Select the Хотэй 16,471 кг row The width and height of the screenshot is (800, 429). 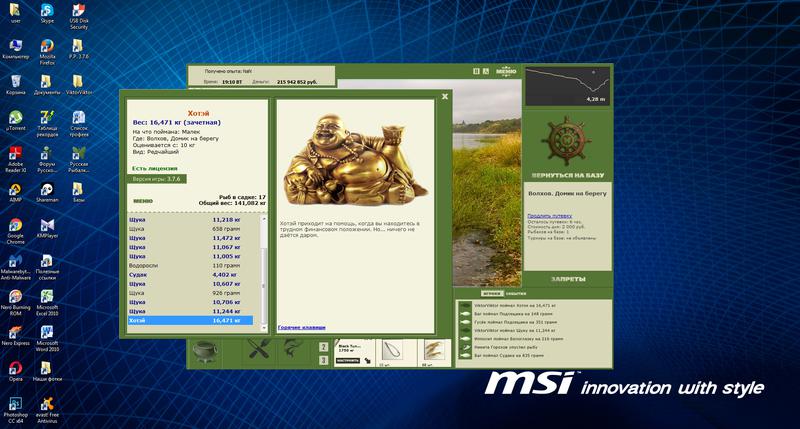[x=190, y=320]
